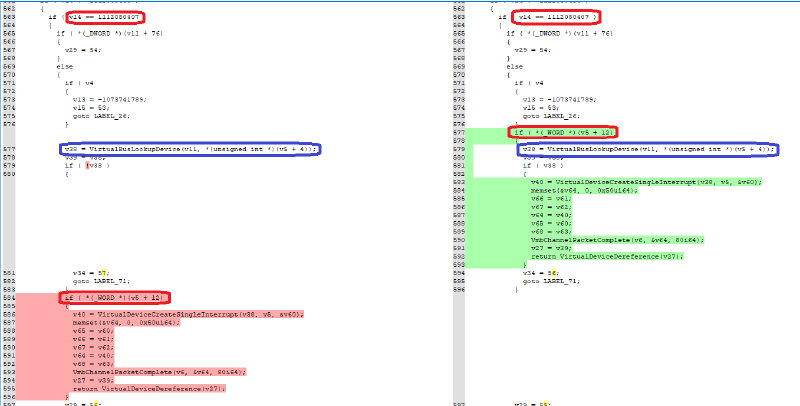This screenshot has width=800, height=406.
Task: Click the 'else' keyword in left pane
Action: click(x=65, y=66)
